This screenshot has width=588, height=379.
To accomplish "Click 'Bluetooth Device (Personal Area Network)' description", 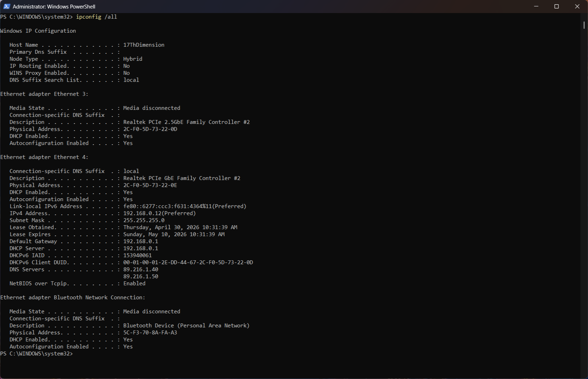I will [186, 325].
